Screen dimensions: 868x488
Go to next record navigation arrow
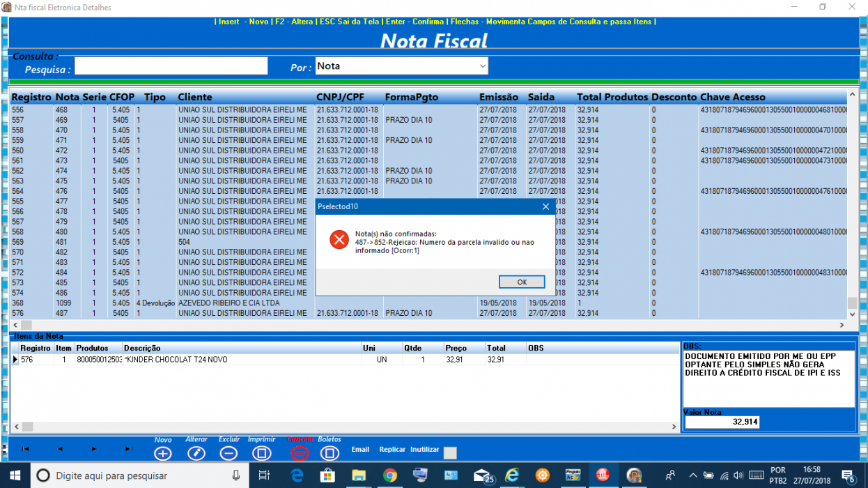point(94,449)
